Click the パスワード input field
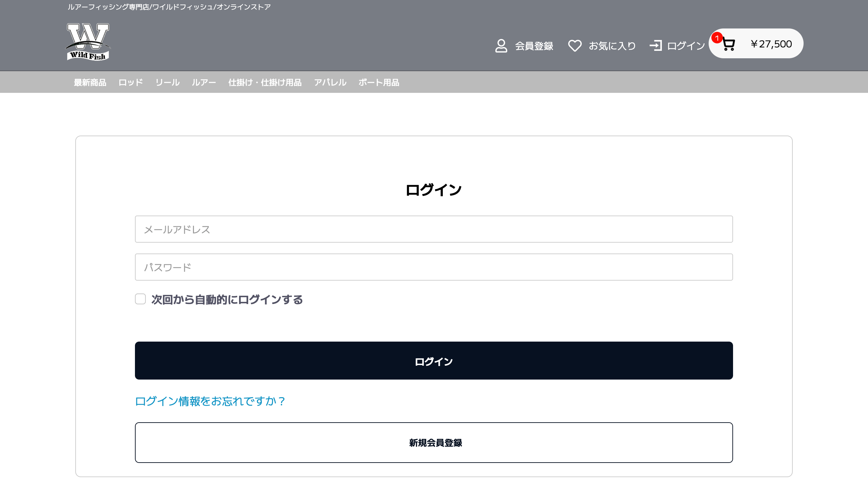The height and width of the screenshot is (488, 868). pyautogui.click(x=434, y=267)
